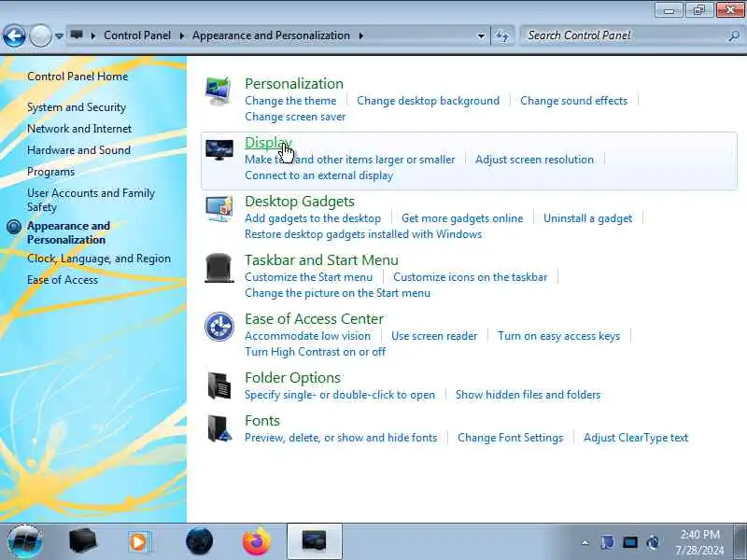Open the dark folder taskbar icon next to Start

pos(82,541)
